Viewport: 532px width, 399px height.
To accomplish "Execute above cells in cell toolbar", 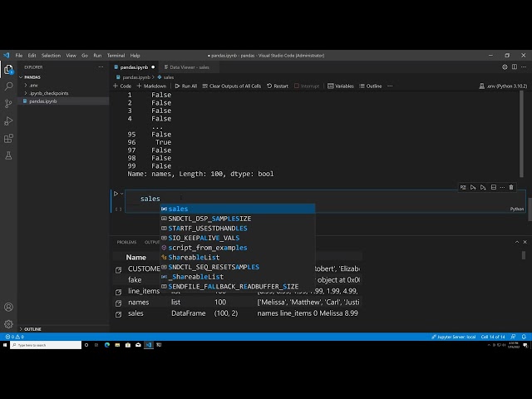I will tap(473, 187).
